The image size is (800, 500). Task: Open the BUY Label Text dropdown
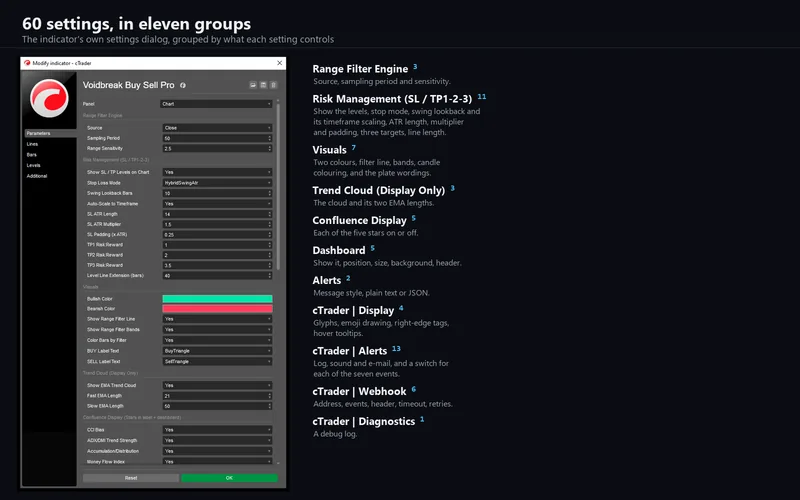click(217, 351)
